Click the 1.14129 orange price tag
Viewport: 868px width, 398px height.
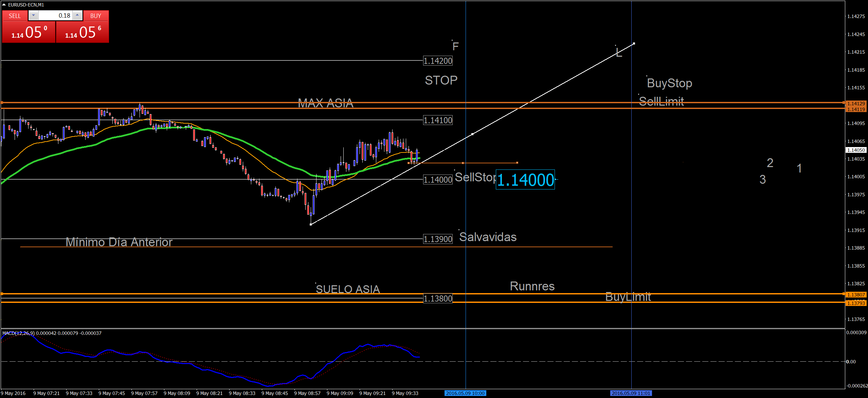tap(856, 104)
